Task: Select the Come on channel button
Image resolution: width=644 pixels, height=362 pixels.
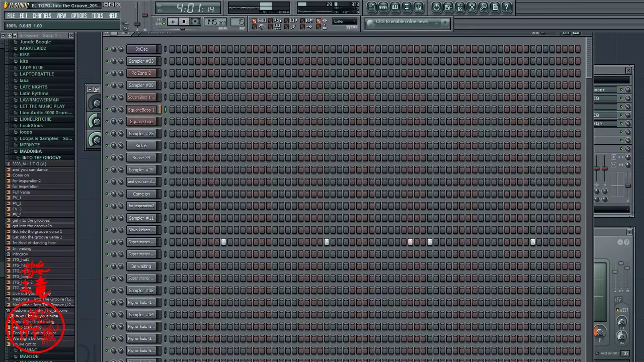Action: (141, 194)
